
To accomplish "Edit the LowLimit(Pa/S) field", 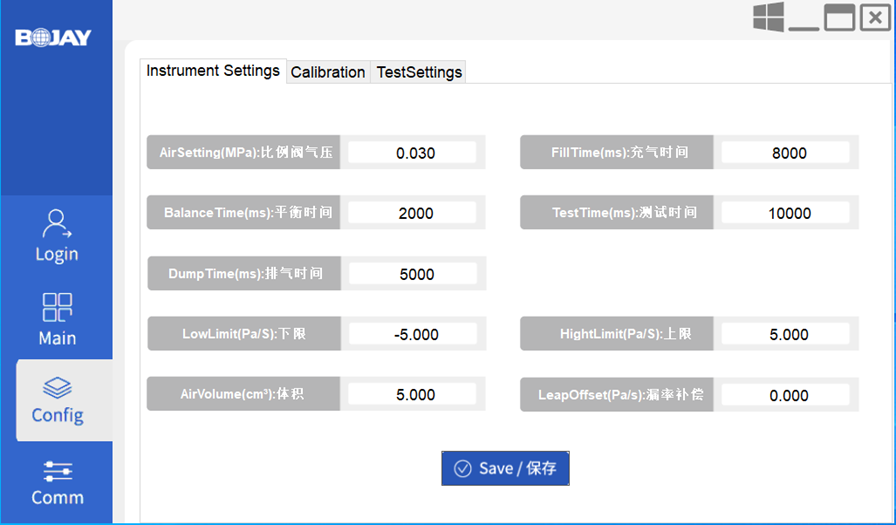I will pyautogui.click(x=415, y=334).
